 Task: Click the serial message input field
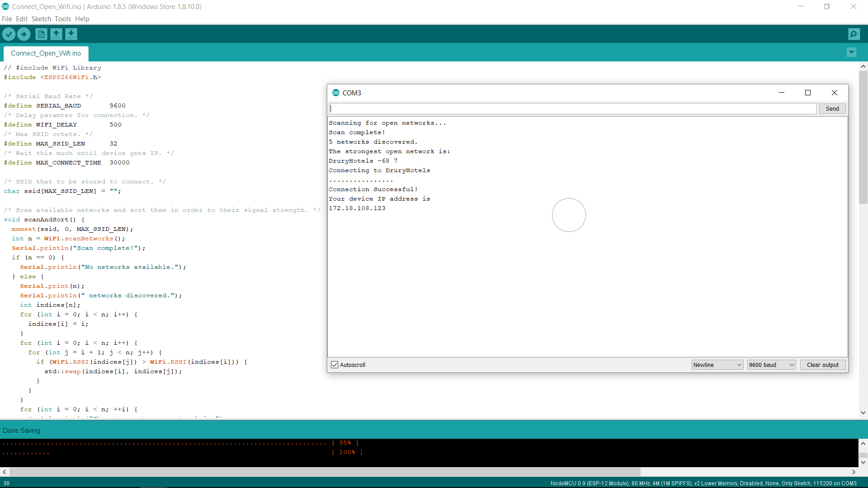[x=572, y=108]
